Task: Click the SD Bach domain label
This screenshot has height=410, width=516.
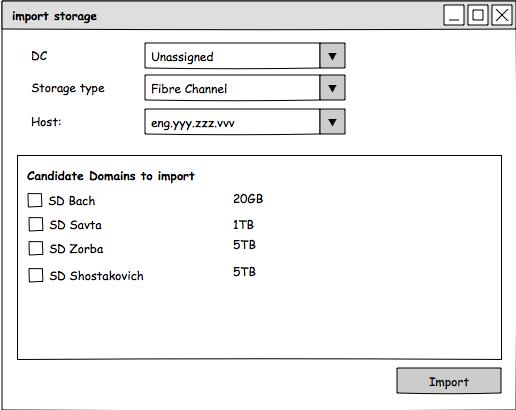Action: 72,201
